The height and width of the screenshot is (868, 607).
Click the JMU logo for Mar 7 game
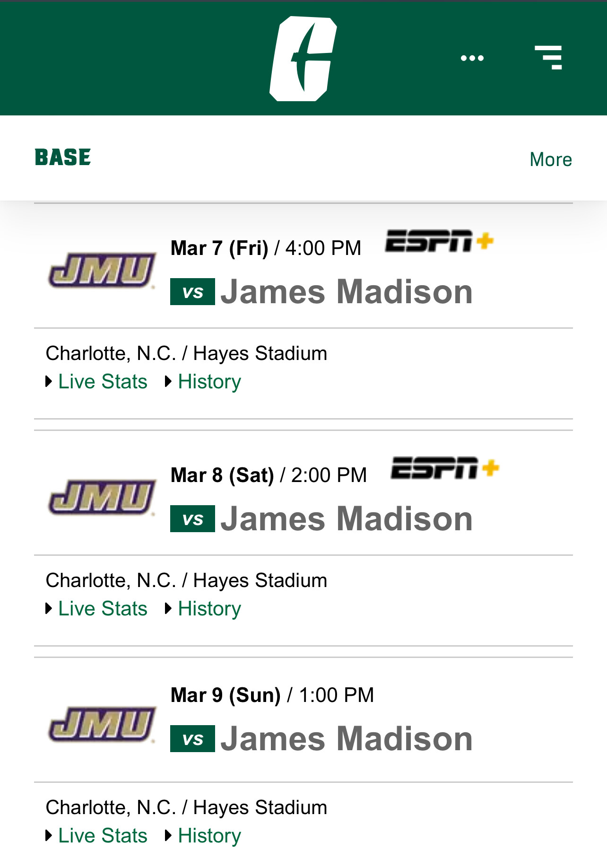coord(102,271)
